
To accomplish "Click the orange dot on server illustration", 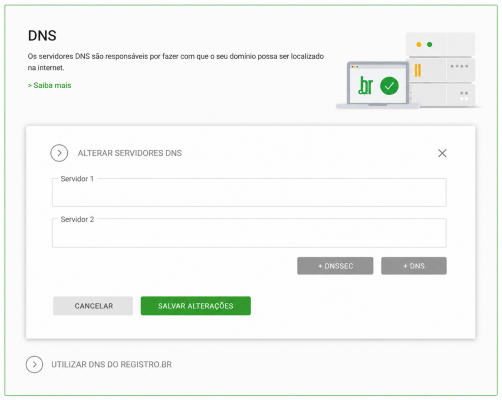I will pos(419,44).
